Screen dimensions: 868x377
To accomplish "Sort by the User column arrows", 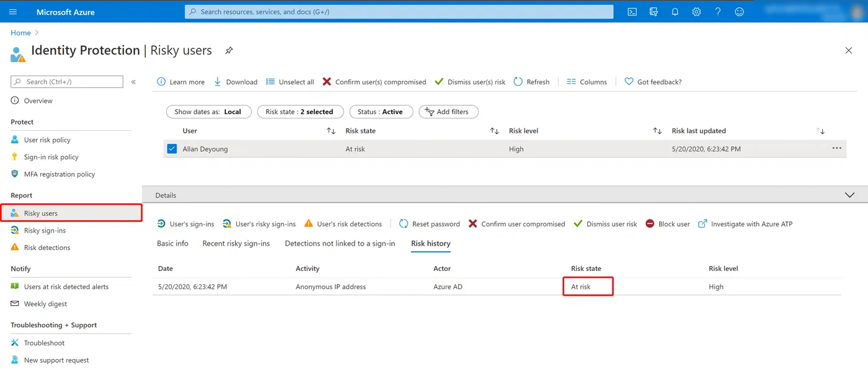I will [x=331, y=131].
